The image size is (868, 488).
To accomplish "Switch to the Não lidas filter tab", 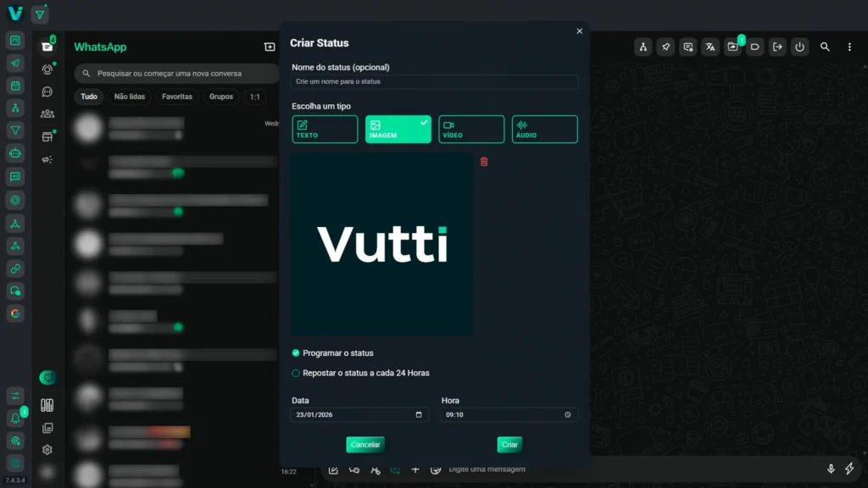I will [x=130, y=97].
